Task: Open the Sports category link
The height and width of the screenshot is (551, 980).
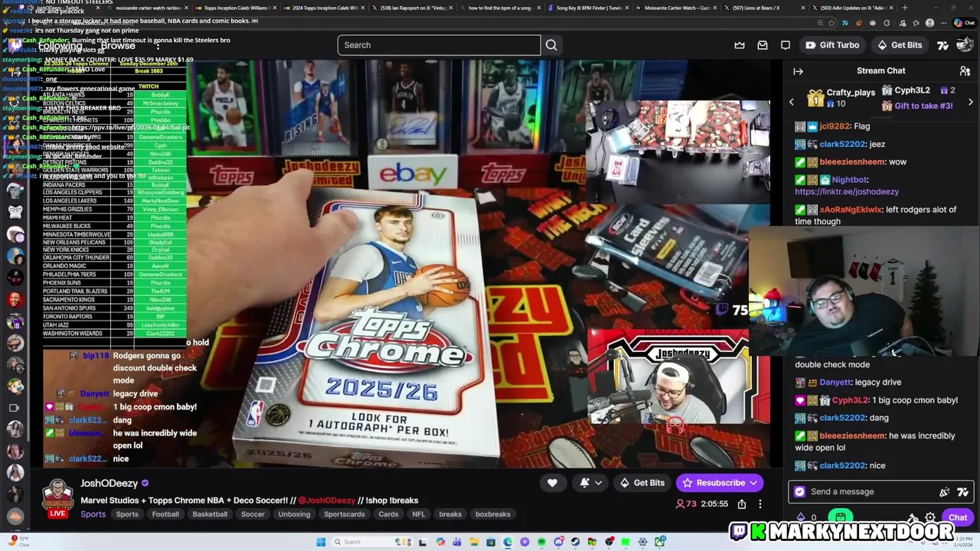Action: point(93,514)
